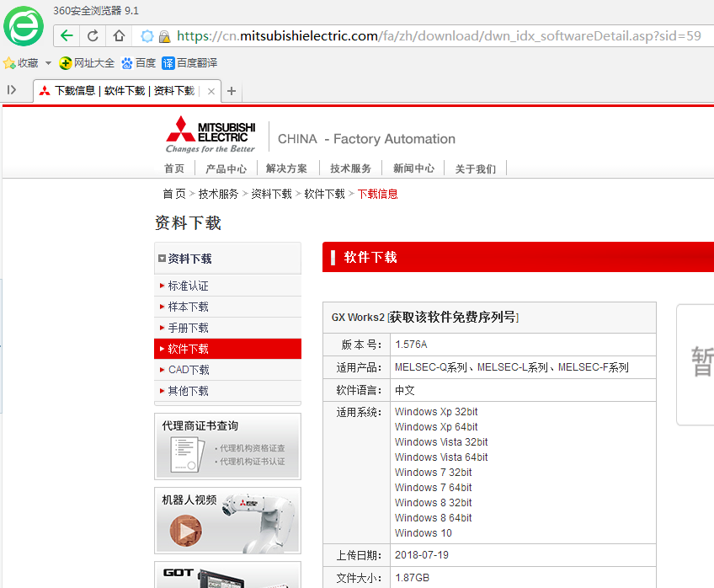Toggle the sidebar panel icon left of tabs

point(12,90)
